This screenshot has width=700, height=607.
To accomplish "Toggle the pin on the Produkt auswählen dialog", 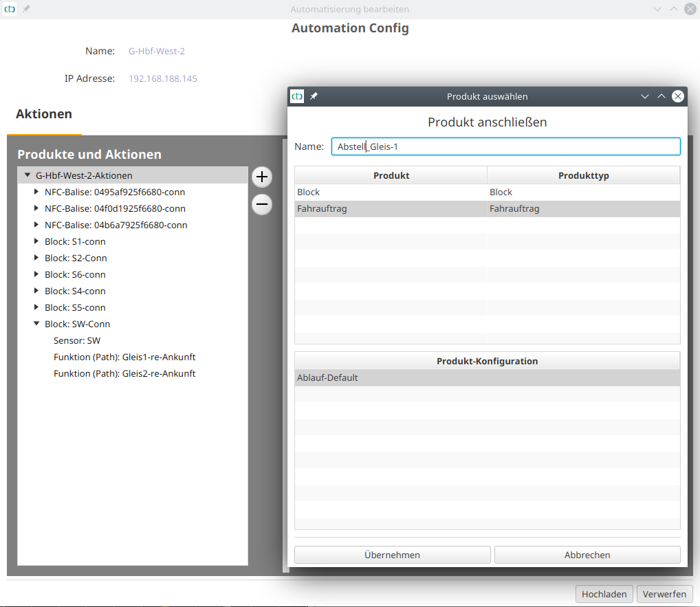I will (314, 96).
